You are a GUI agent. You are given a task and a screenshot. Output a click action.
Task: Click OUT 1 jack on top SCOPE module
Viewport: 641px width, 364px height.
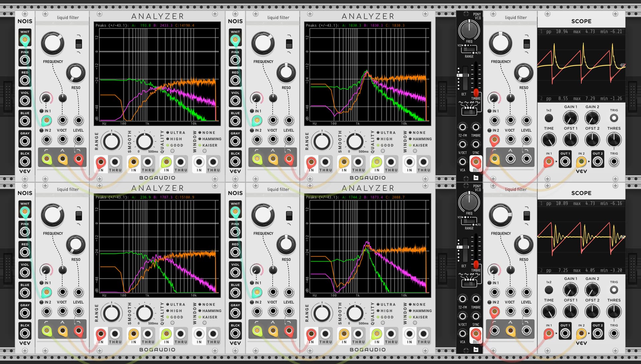[565, 162]
